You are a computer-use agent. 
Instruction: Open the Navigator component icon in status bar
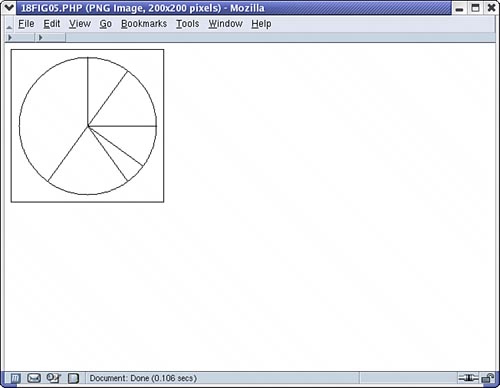pyautogui.click(x=15, y=378)
